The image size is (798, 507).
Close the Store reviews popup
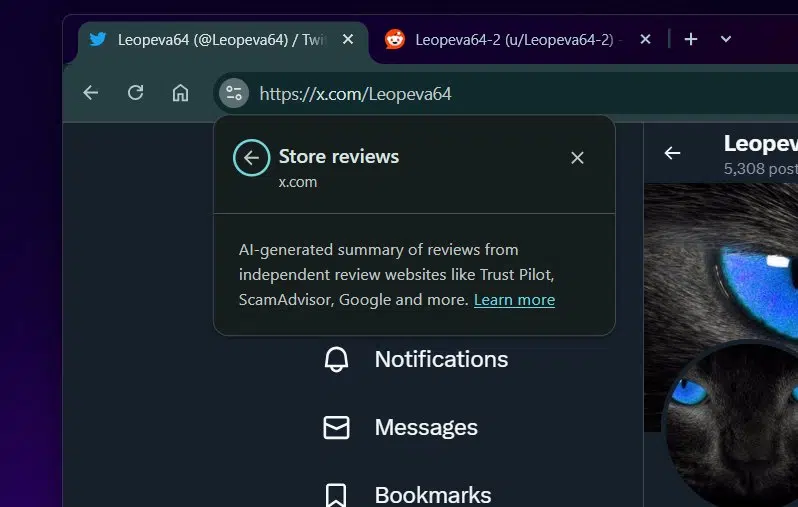[x=577, y=158]
